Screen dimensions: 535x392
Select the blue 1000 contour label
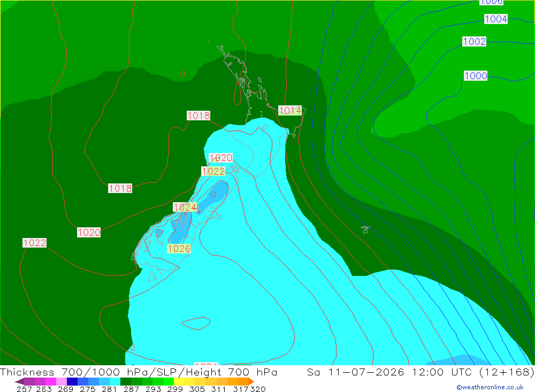point(476,76)
